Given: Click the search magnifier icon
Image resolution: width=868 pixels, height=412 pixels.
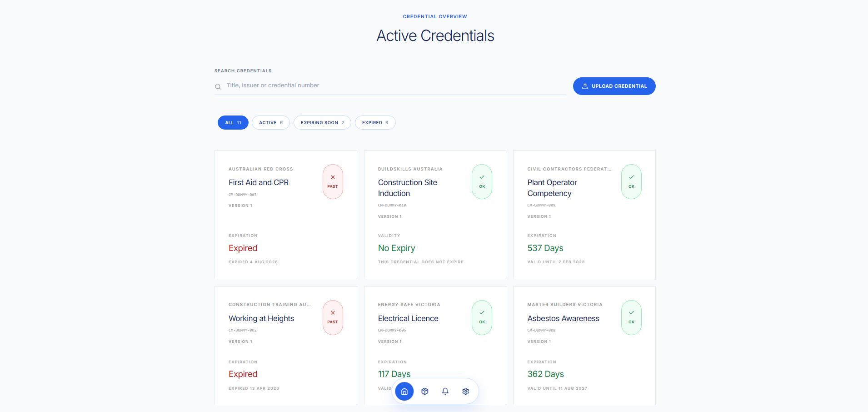Looking at the screenshot, I should click(218, 86).
